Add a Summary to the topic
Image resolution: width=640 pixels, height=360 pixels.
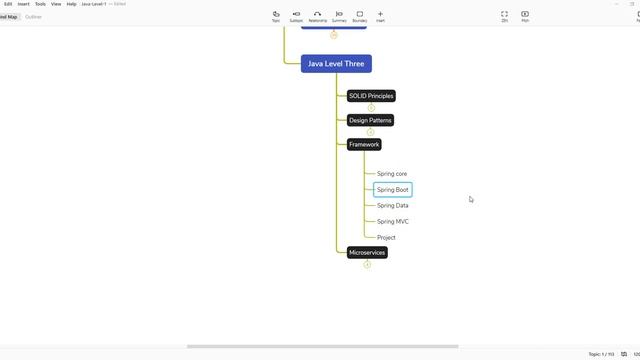[x=339, y=16]
